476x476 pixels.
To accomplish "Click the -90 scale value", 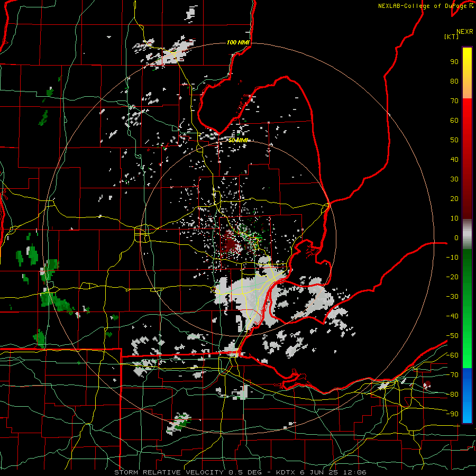I will [452, 414].
